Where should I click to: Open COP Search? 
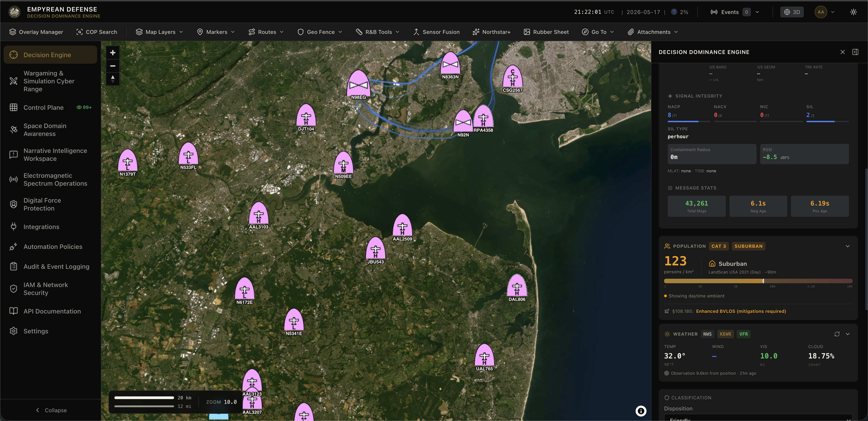click(97, 32)
